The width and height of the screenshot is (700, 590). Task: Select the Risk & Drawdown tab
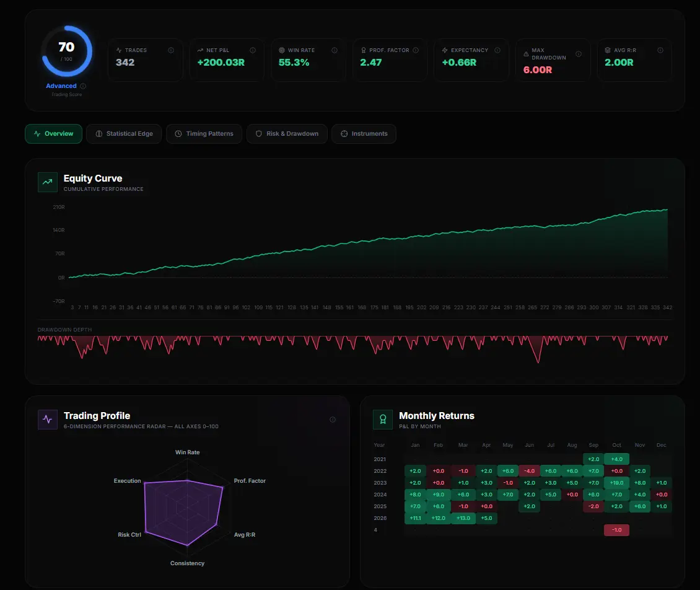pos(287,133)
